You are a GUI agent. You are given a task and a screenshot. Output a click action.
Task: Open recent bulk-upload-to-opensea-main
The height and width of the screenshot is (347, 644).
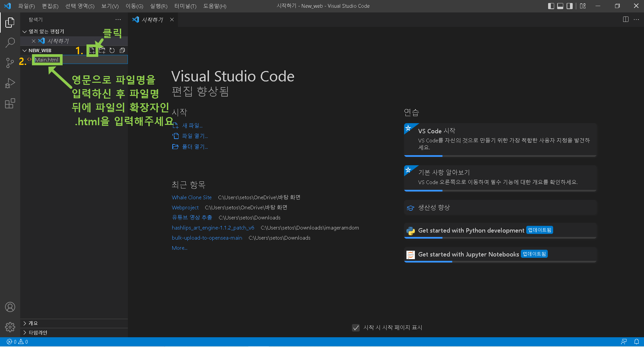click(207, 238)
